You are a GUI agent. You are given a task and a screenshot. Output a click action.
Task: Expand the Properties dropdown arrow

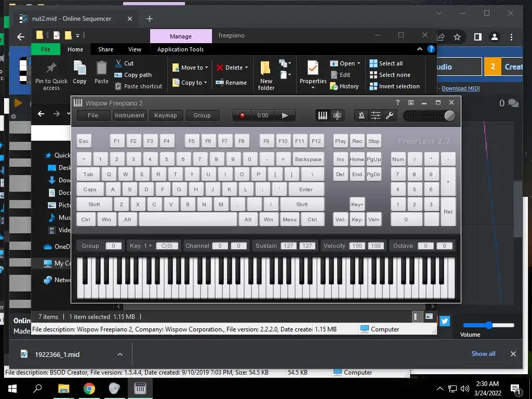click(x=313, y=87)
